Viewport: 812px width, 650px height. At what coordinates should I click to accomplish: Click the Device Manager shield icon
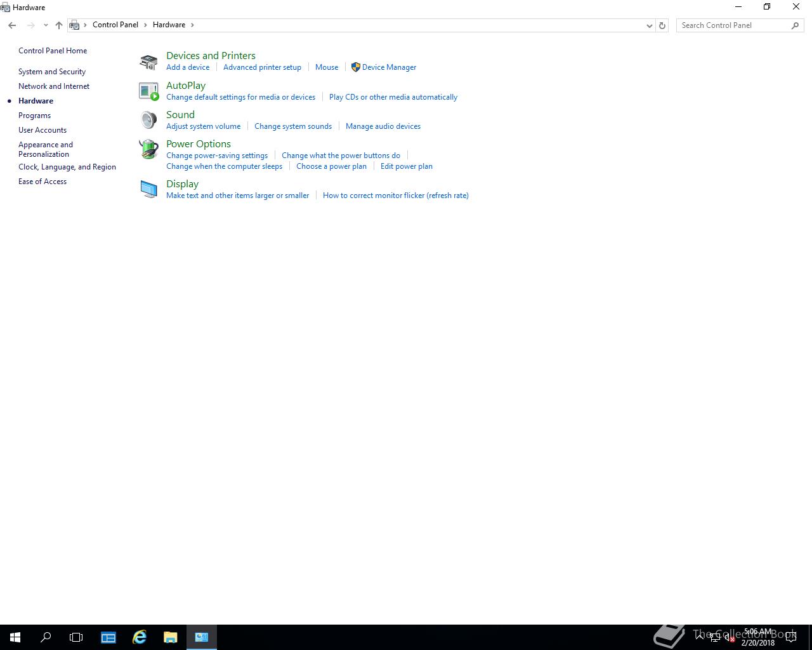click(356, 67)
